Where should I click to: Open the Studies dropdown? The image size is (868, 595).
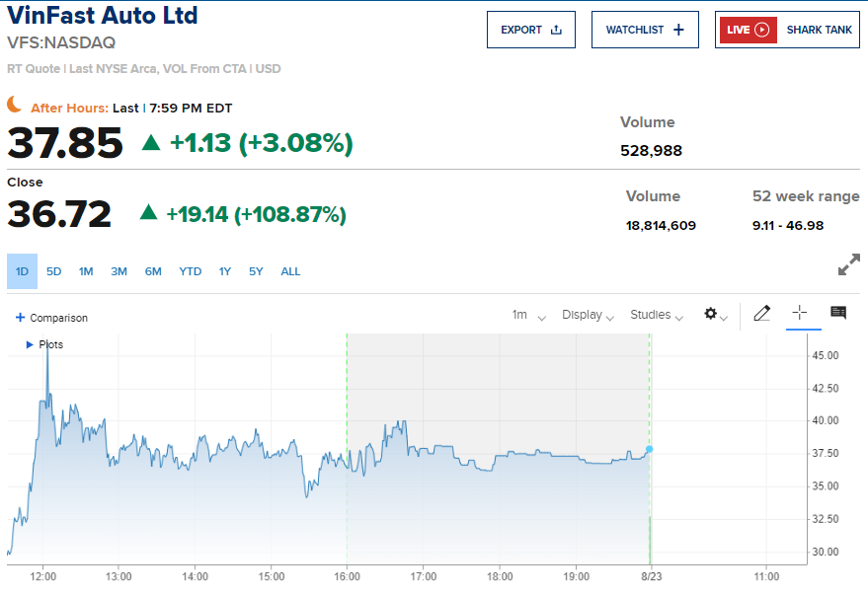657,315
